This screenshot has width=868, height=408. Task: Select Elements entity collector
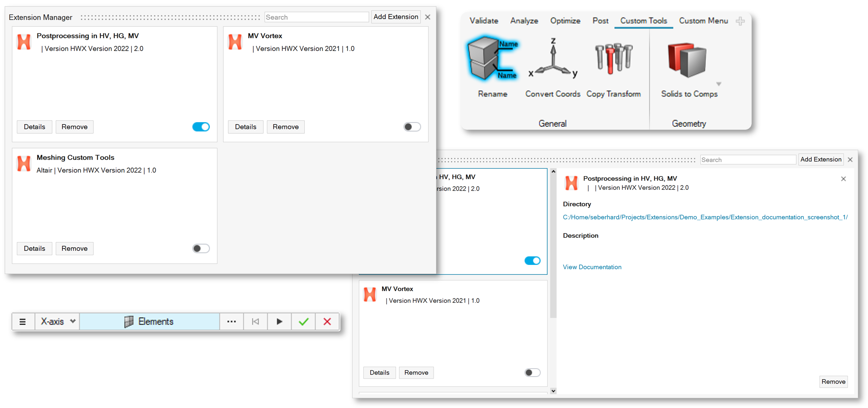149,322
